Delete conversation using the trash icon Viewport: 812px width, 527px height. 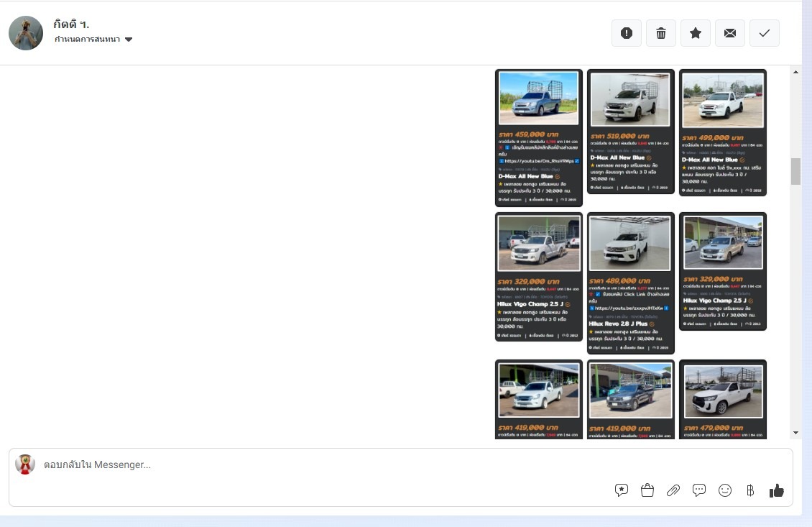pos(661,33)
